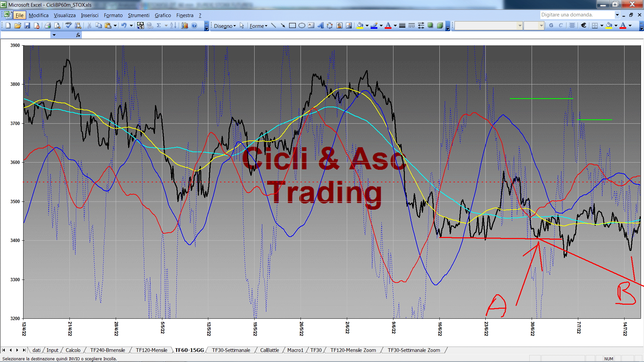Click the AutoSum sigma icon

point(159,25)
